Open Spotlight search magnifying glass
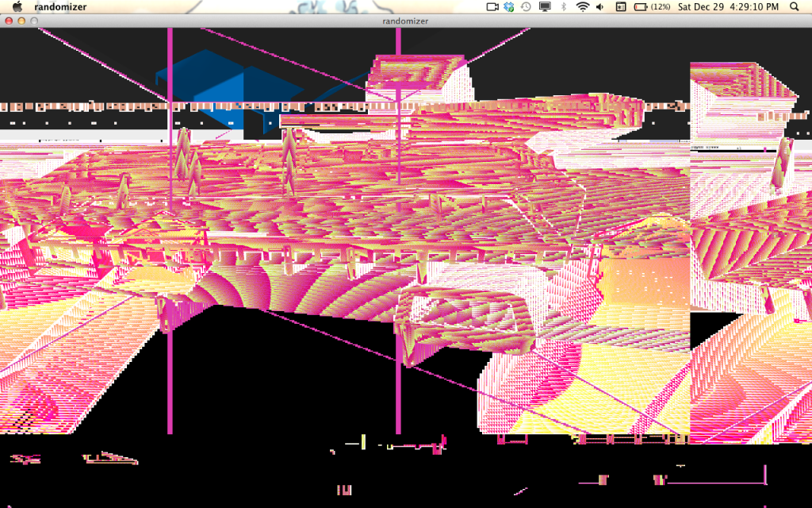This screenshot has height=508, width=812. (x=795, y=7)
